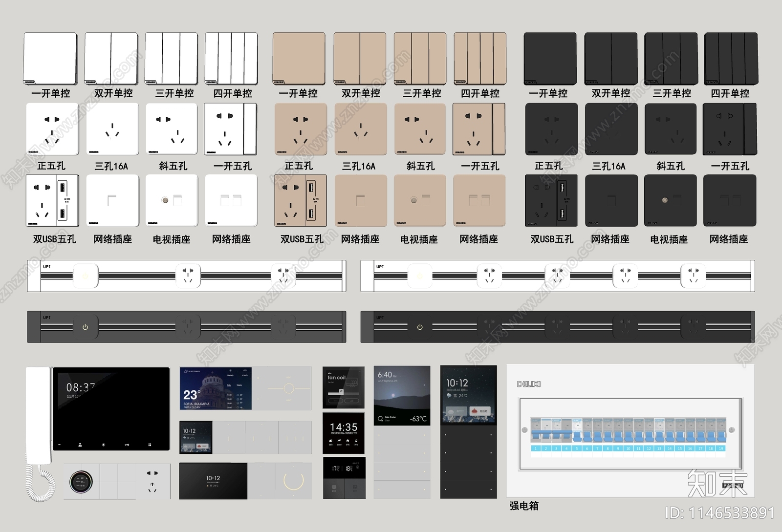The height and width of the screenshot is (532, 782).
Task: Pick the white 正五孔 five-hole socket
Action: [x=52, y=129]
